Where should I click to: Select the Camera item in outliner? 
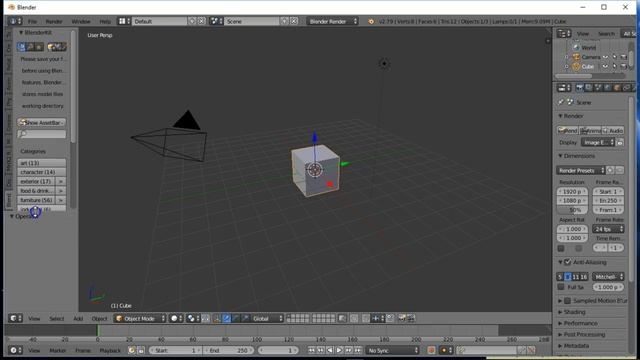[591, 57]
